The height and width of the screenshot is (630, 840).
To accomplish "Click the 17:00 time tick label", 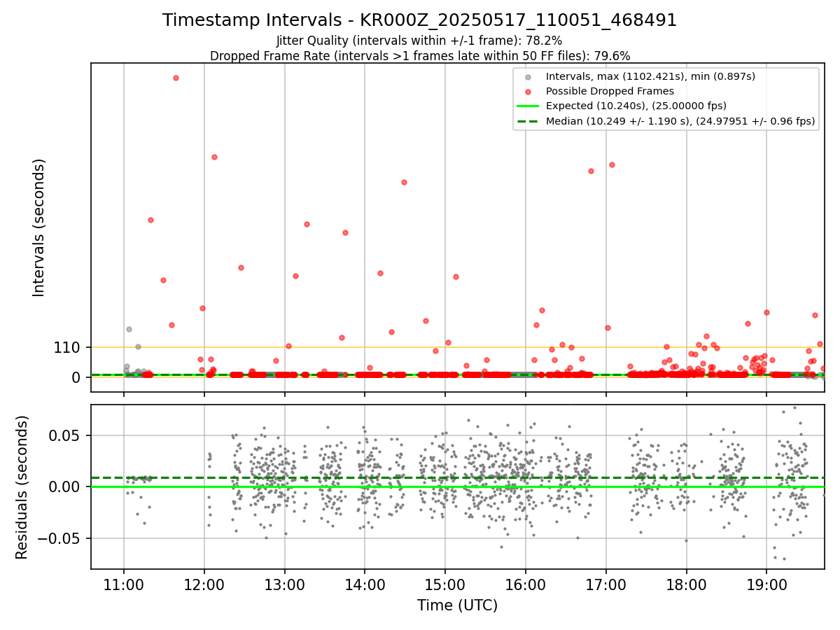I will [606, 584].
